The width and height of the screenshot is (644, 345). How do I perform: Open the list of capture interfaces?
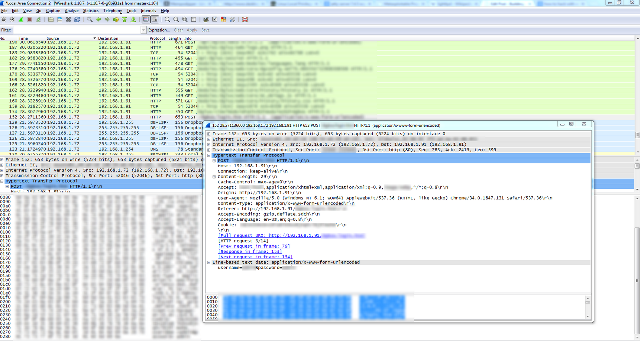4,19
